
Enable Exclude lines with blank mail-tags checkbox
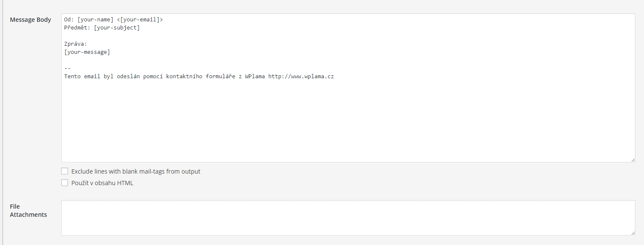(x=65, y=171)
